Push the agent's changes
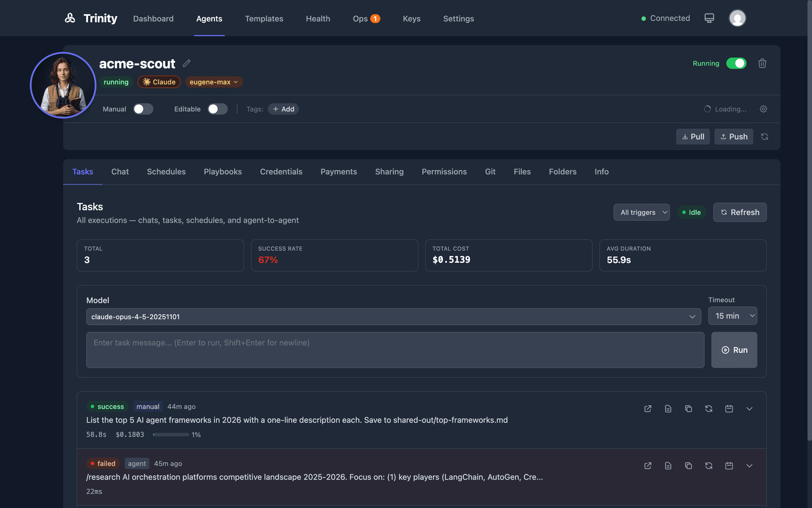 (734, 136)
